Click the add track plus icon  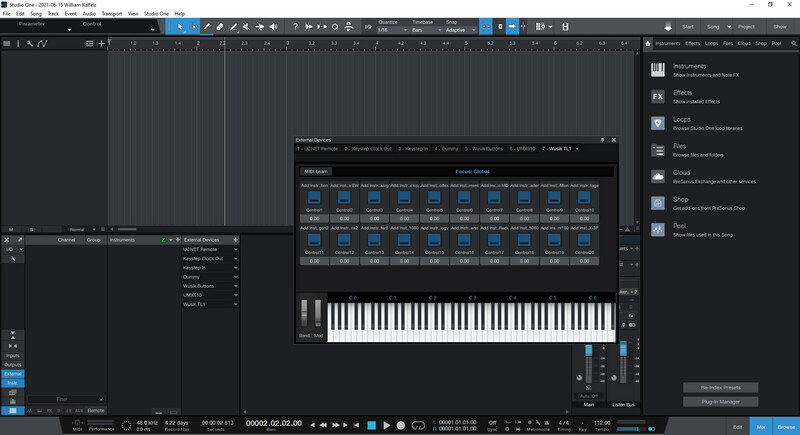[101, 43]
